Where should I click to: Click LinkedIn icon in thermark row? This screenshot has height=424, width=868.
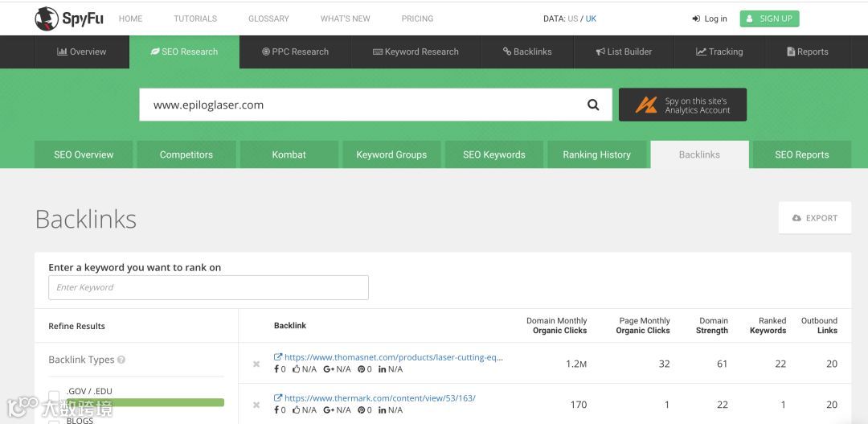click(x=382, y=410)
